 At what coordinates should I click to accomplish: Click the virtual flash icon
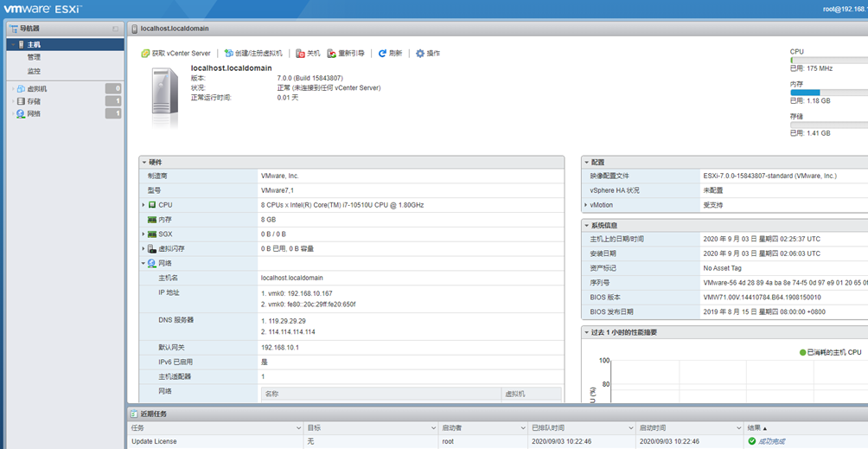tap(151, 249)
